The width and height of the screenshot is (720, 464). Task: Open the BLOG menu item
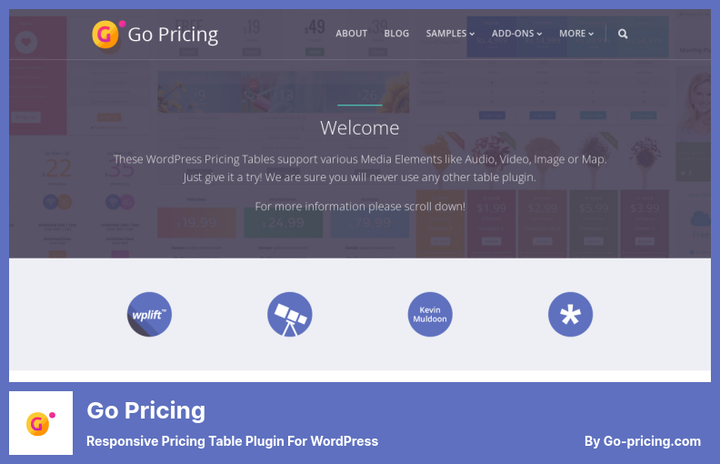tap(396, 34)
